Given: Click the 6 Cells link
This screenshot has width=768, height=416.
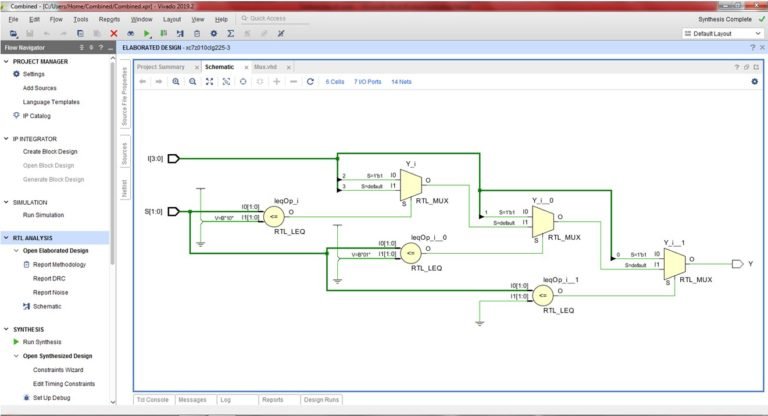Looking at the screenshot, I should click(335, 82).
